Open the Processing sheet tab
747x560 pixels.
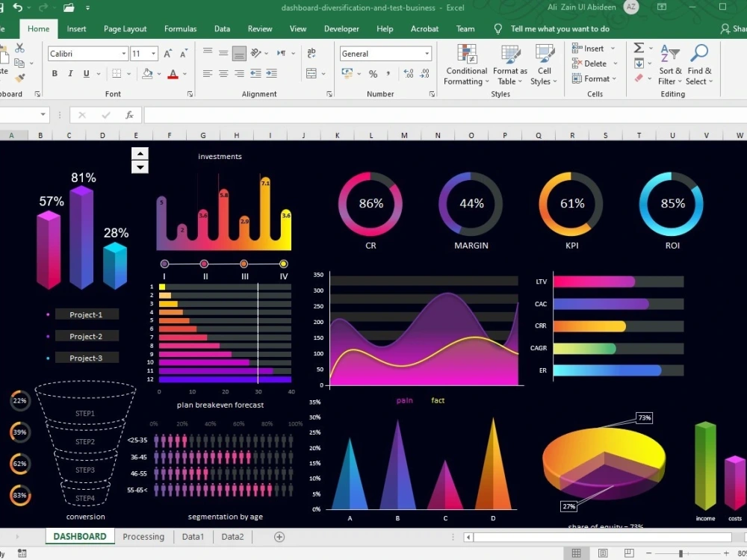[143, 536]
